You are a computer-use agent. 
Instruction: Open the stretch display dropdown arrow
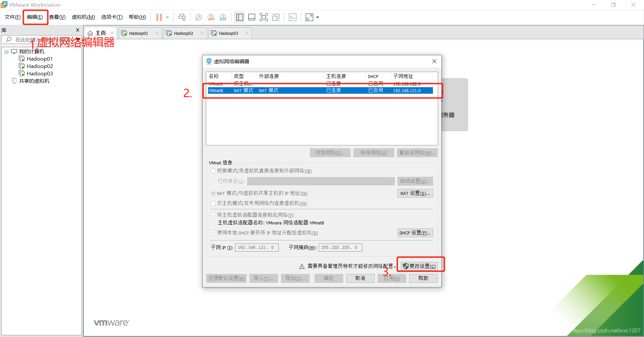coord(318,17)
